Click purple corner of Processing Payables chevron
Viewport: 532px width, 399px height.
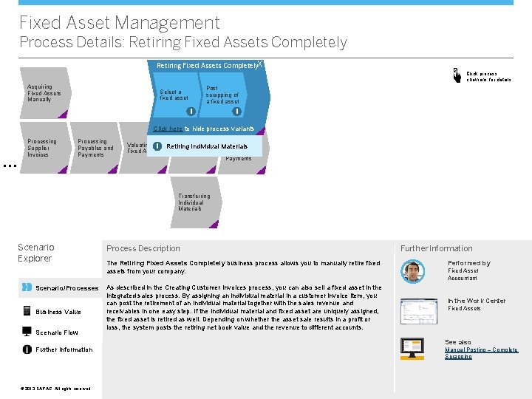(x=114, y=170)
